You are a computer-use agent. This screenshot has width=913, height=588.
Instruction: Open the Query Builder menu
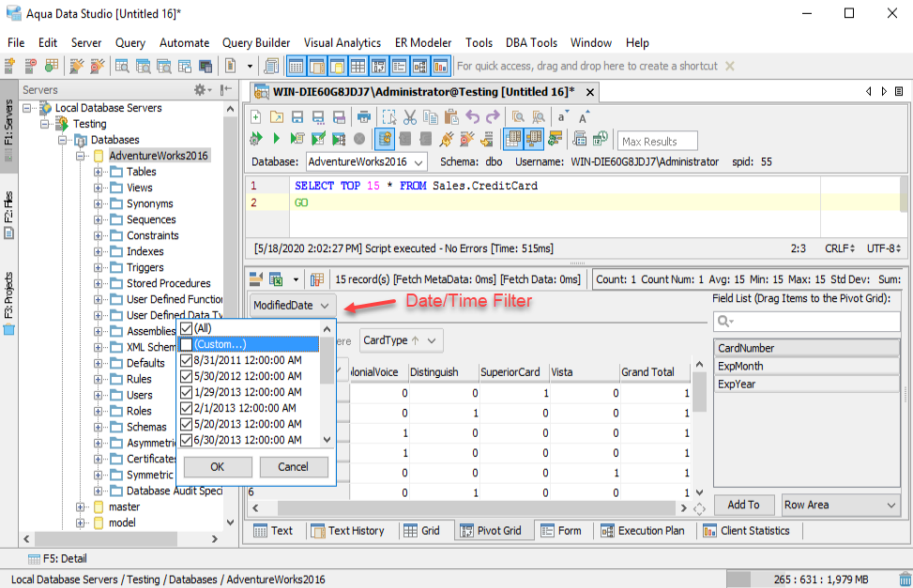(256, 42)
